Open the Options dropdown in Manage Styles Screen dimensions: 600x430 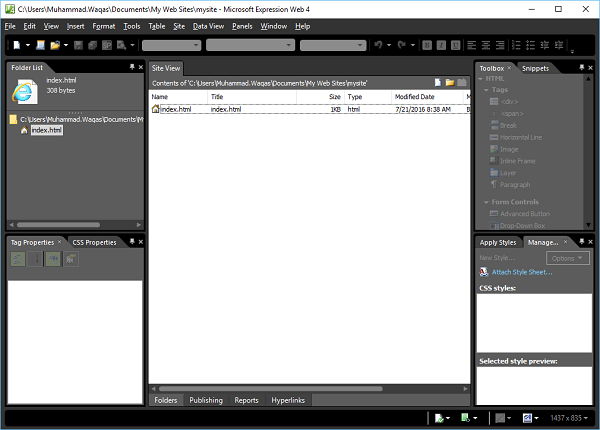[567, 258]
